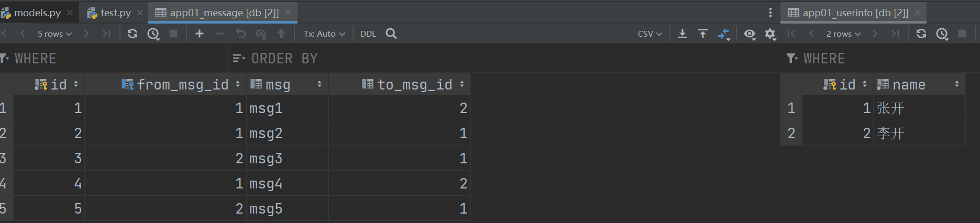Image resolution: width=980 pixels, height=223 pixels.
Task: Toggle sort on to_msg_id column
Action: [x=462, y=84]
